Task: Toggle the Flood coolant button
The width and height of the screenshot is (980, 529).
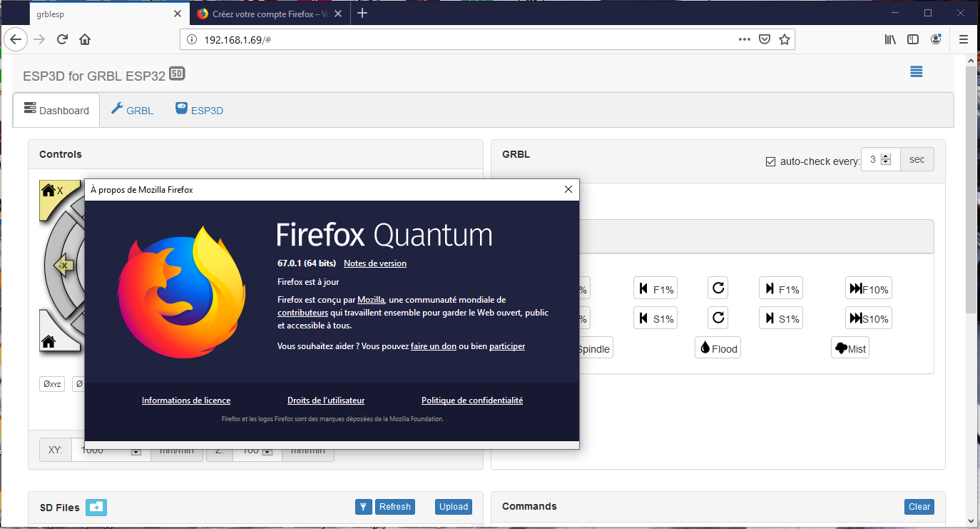Action: (718, 348)
